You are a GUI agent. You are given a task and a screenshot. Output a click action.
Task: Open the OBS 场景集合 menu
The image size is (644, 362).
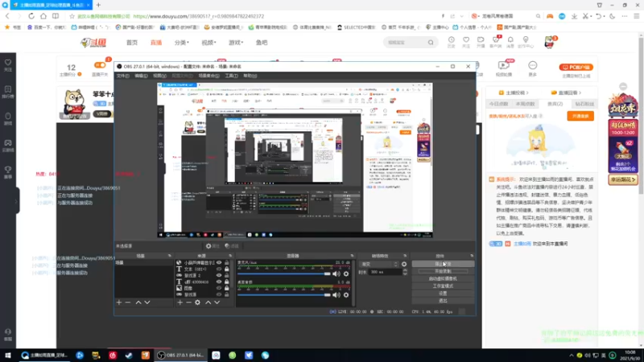click(208, 76)
